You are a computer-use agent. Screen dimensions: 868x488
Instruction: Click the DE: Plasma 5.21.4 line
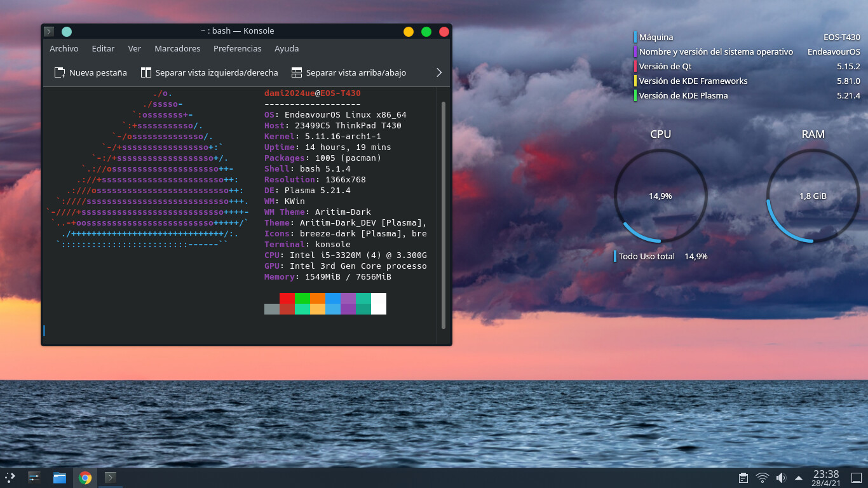(x=308, y=191)
